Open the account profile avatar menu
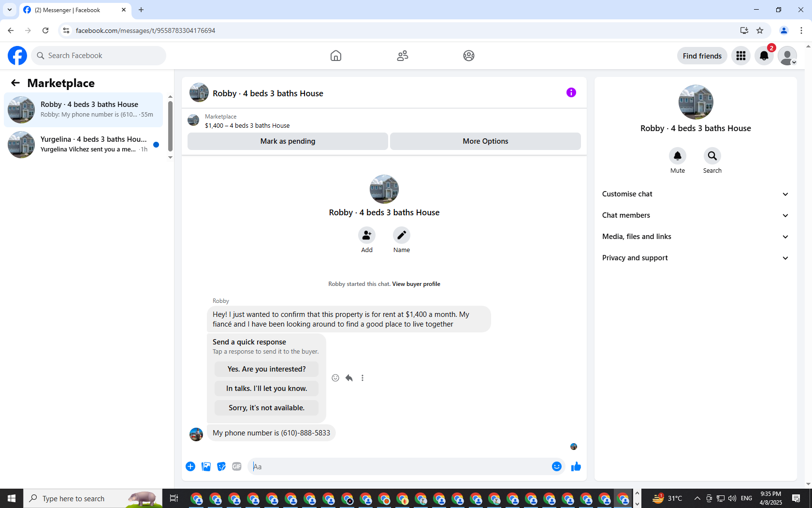 pyautogui.click(x=787, y=56)
